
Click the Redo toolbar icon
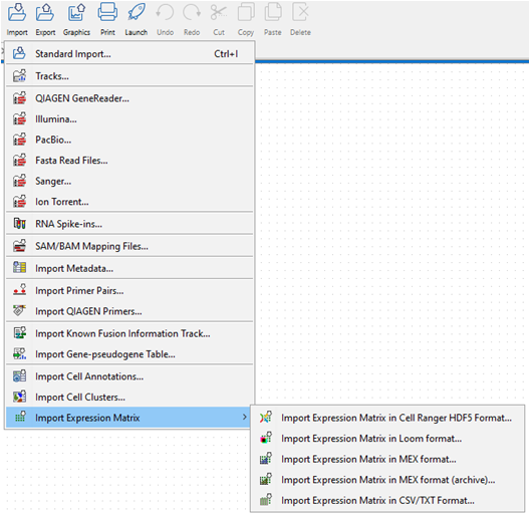(x=192, y=12)
